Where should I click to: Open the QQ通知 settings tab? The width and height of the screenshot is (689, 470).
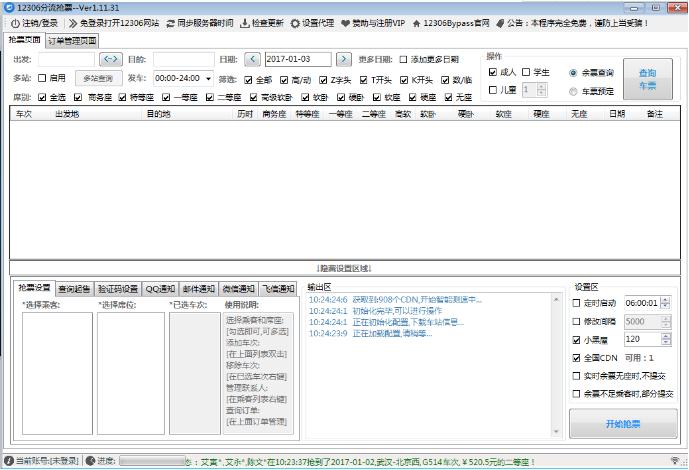pyautogui.click(x=159, y=288)
